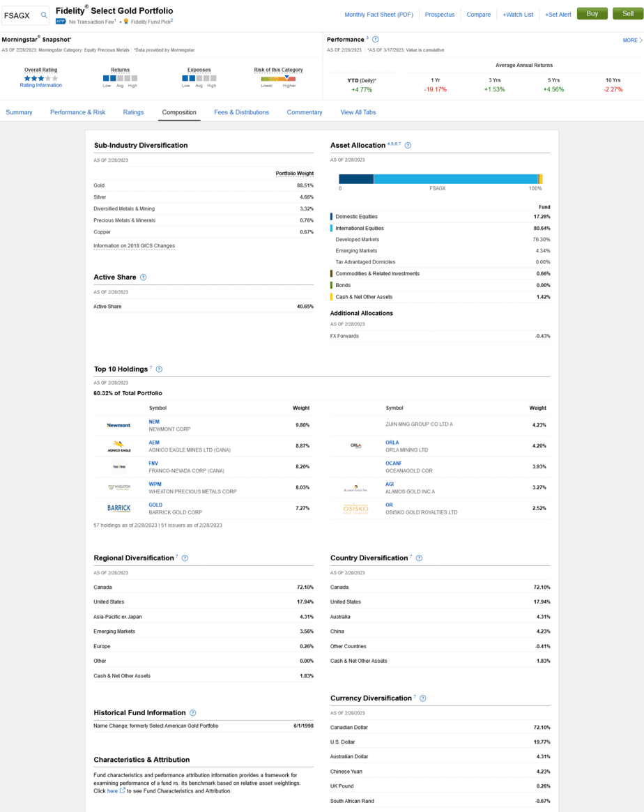This screenshot has height=812, width=644.
Task: Click the OR ticker symbol link
Action: (389, 505)
